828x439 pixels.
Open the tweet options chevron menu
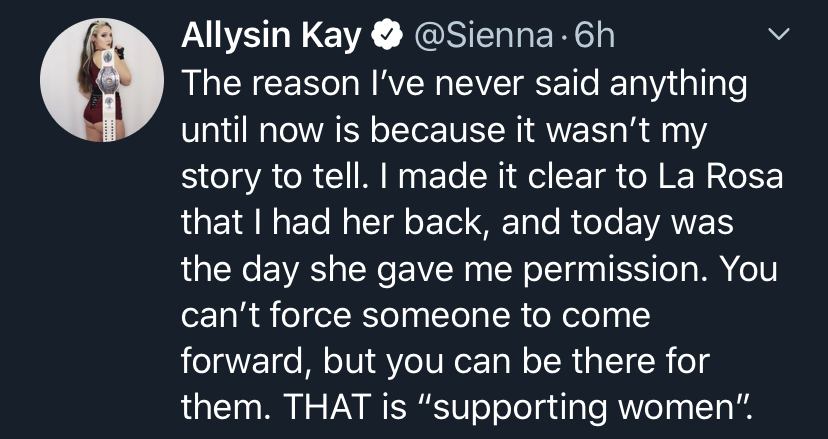tap(776, 37)
